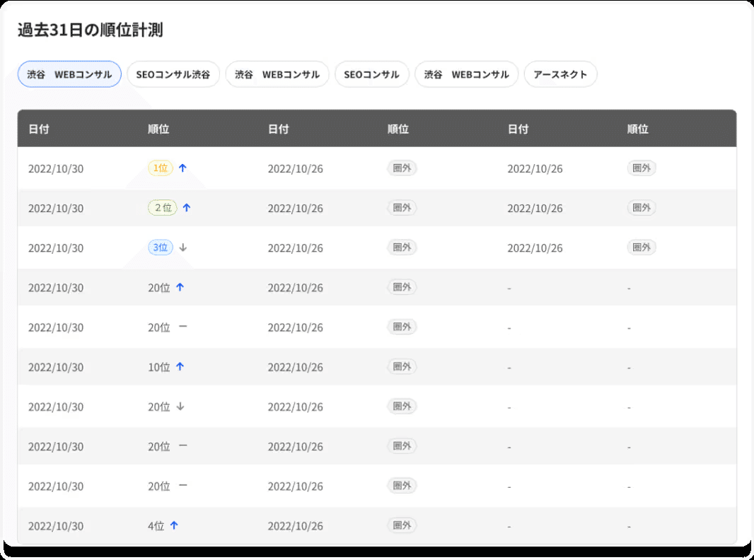The height and width of the screenshot is (560, 754).
Task: Click the up arrow beside 4位 at bottom
Action: pyautogui.click(x=174, y=525)
